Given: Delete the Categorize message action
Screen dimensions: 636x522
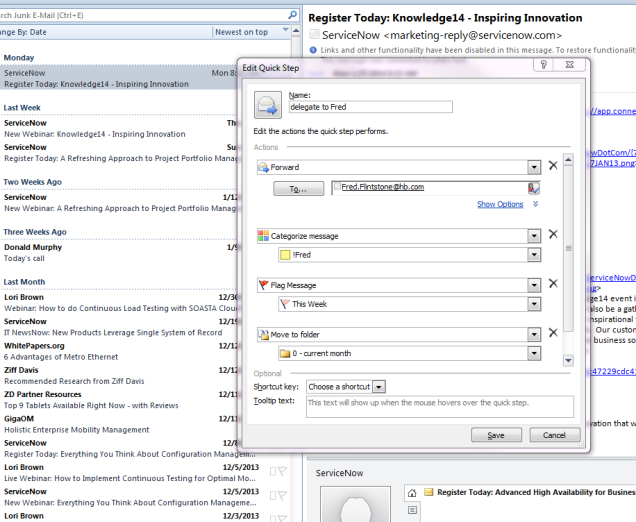Looking at the screenshot, I should click(x=552, y=235).
